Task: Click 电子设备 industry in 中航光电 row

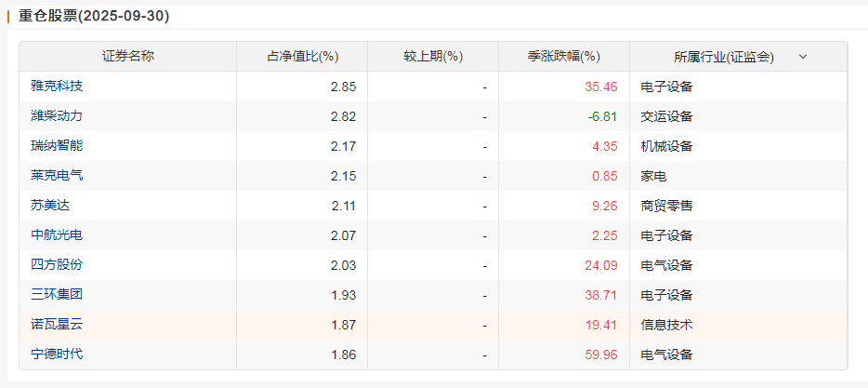Action: point(666,235)
